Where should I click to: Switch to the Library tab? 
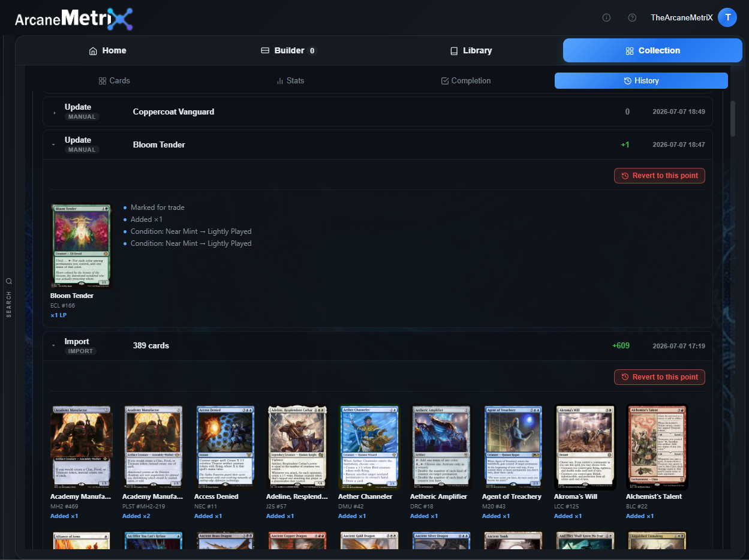[471, 50]
